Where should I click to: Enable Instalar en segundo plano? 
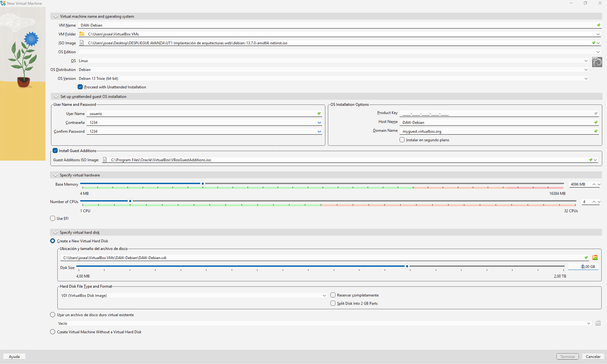click(402, 140)
